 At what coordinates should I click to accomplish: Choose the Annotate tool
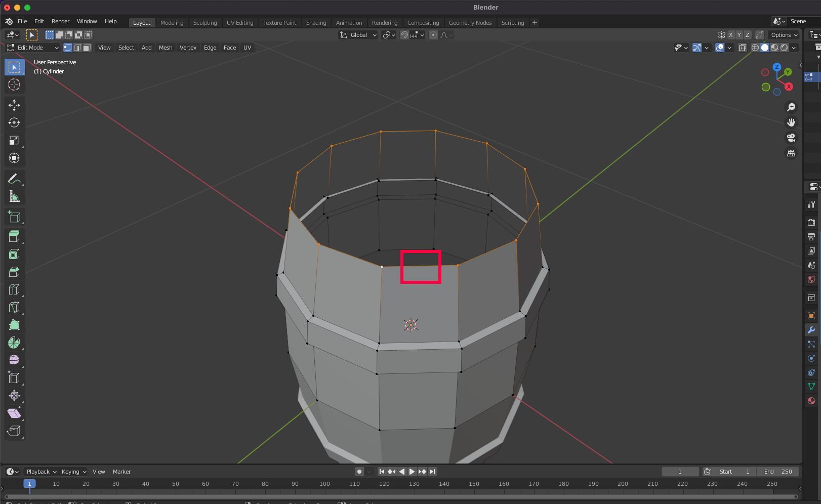(x=14, y=179)
